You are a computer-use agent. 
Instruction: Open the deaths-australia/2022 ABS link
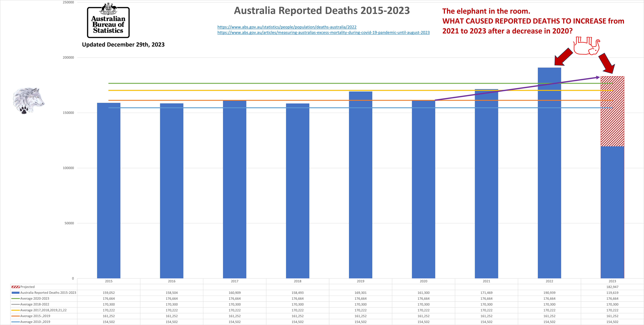[x=287, y=27]
